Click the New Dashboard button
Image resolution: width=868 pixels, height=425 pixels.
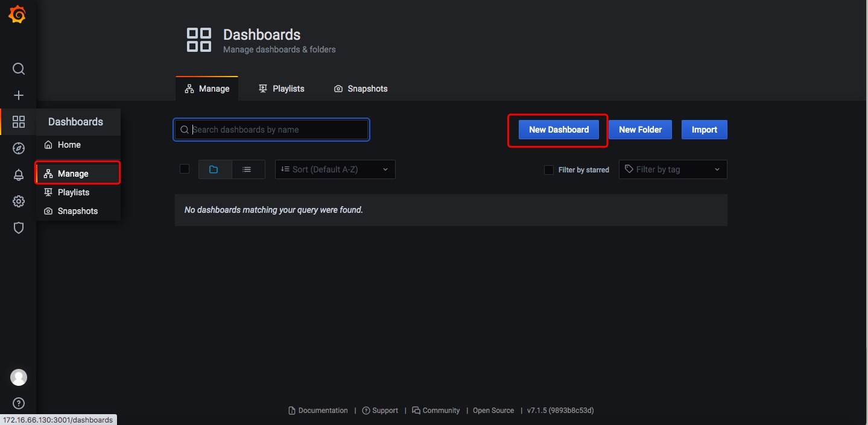coord(559,130)
